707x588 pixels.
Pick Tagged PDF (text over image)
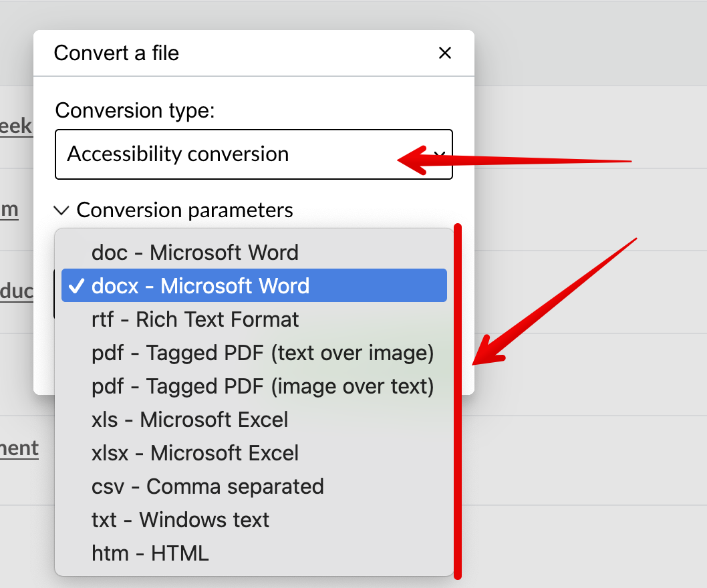pyautogui.click(x=263, y=353)
